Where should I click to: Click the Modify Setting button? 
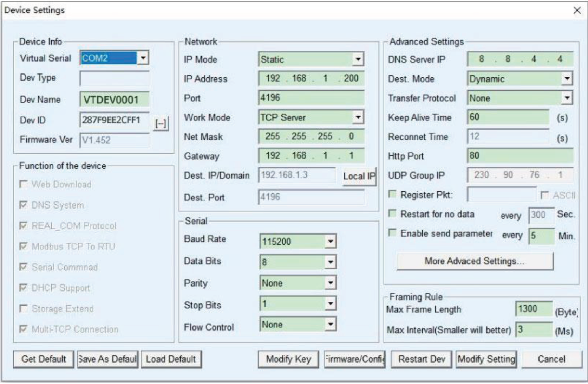pos(486,359)
